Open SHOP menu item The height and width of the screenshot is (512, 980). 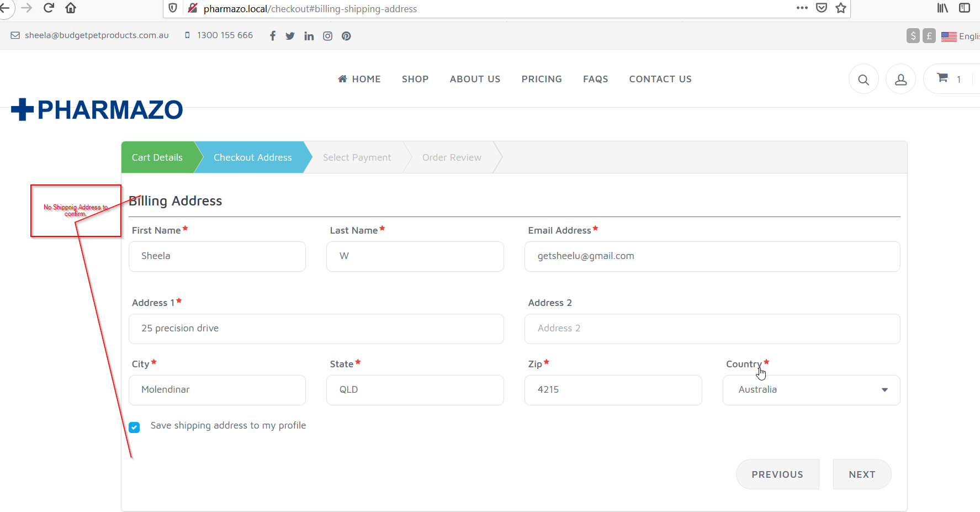415,79
